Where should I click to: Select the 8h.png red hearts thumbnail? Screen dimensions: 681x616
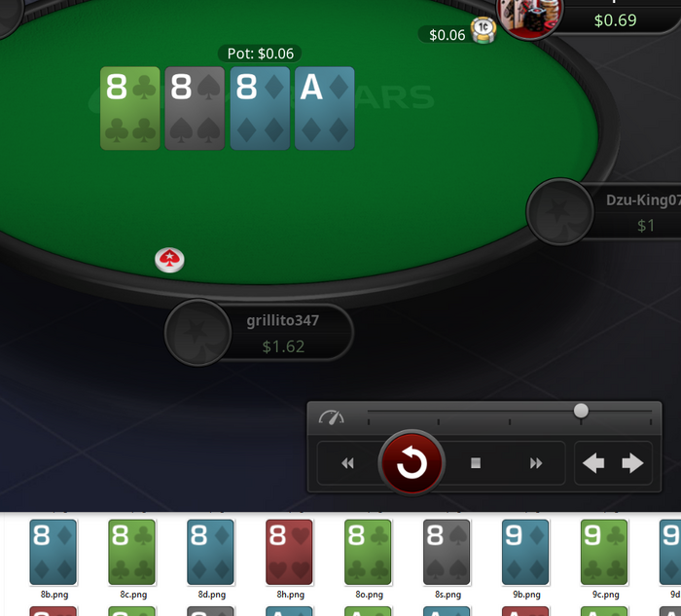click(x=290, y=552)
